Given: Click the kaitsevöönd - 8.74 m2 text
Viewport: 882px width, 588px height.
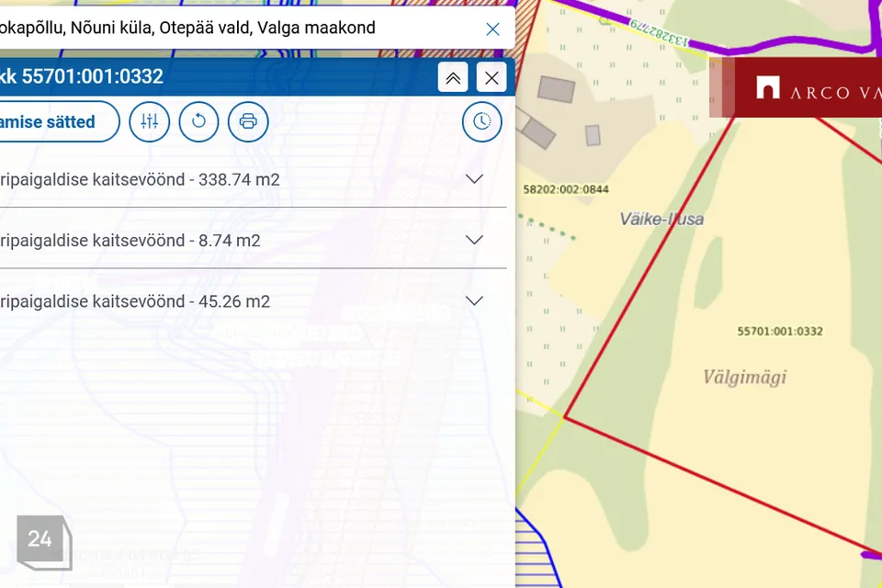Looking at the screenshot, I should coord(130,241).
